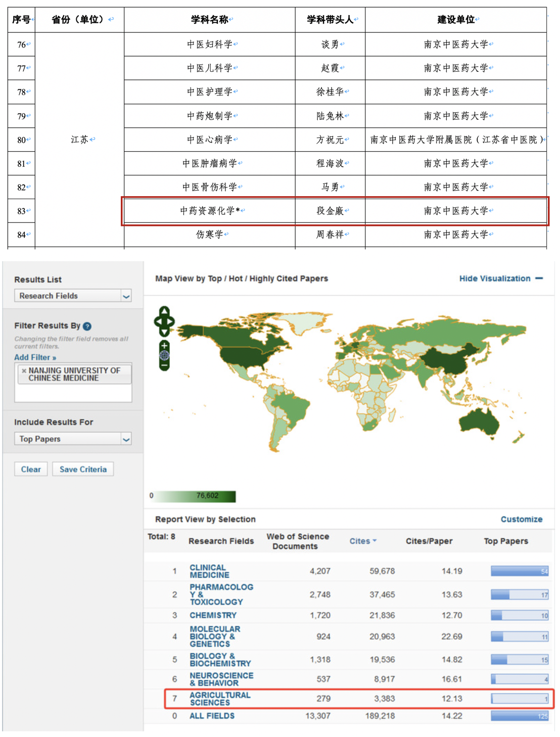
Task: Pan the map down with arrow control
Action: tap(164, 332)
